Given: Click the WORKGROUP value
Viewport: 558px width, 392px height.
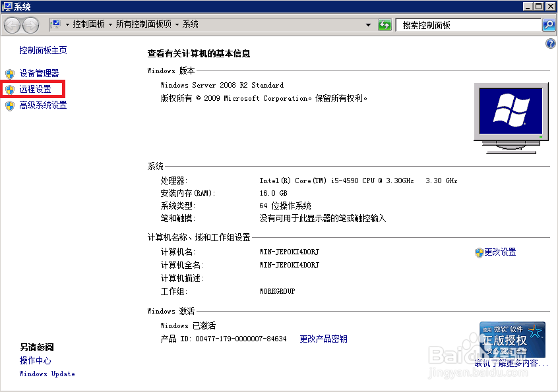Looking at the screenshot, I should pyautogui.click(x=277, y=291).
